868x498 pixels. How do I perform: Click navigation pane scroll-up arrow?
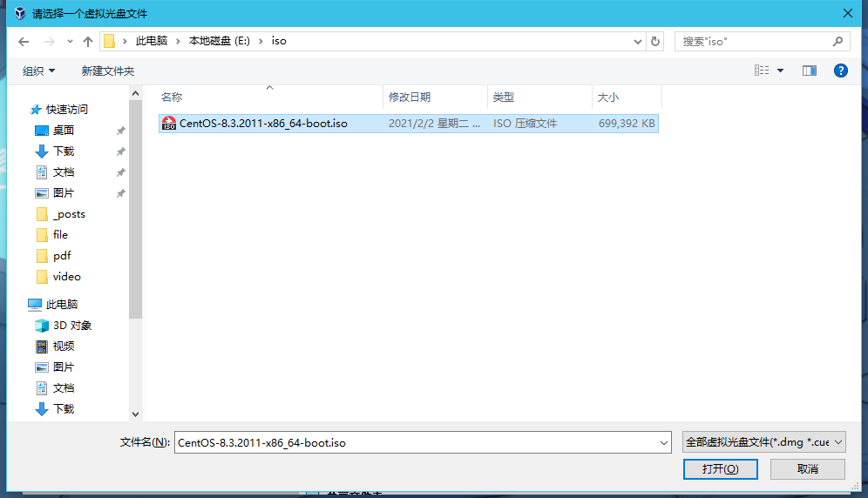click(x=136, y=93)
